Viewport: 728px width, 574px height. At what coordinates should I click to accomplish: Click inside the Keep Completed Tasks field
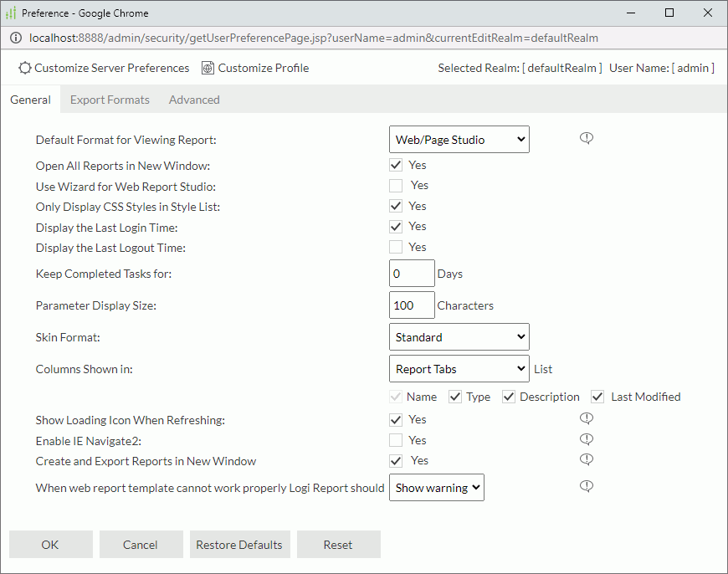coord(411,273)
